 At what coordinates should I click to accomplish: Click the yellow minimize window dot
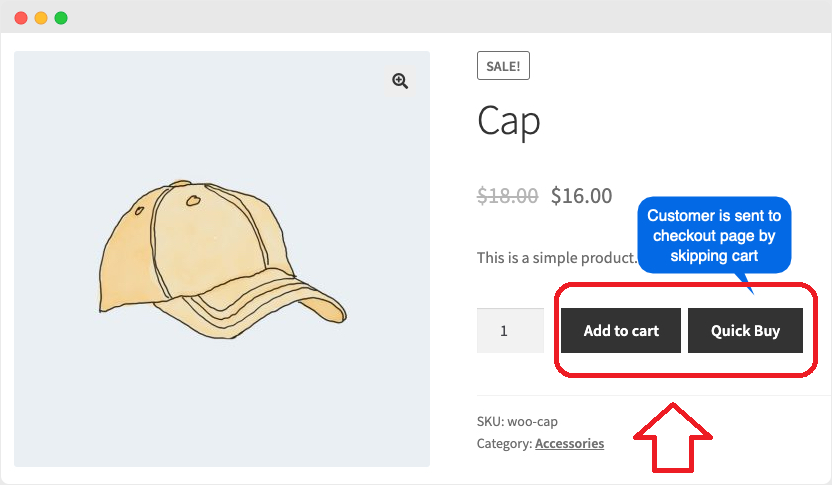(41, 18)
